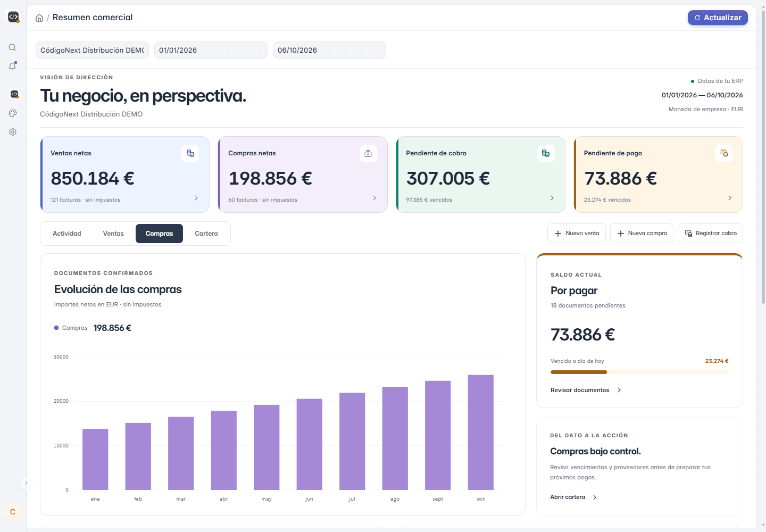
Task: Open Compras netas details chevron
Action: pyautogui.click(x=374, y=198)
